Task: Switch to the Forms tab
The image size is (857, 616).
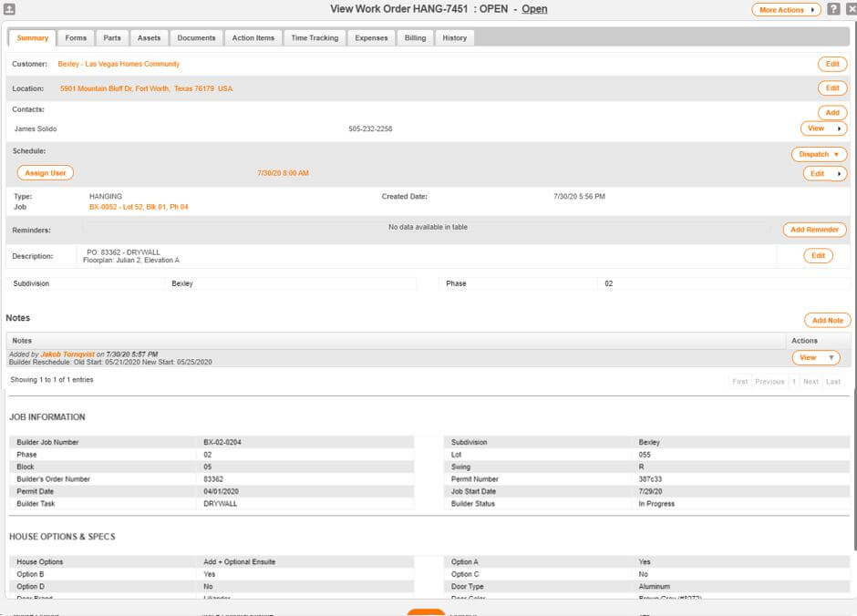Action: click(76, 37)
